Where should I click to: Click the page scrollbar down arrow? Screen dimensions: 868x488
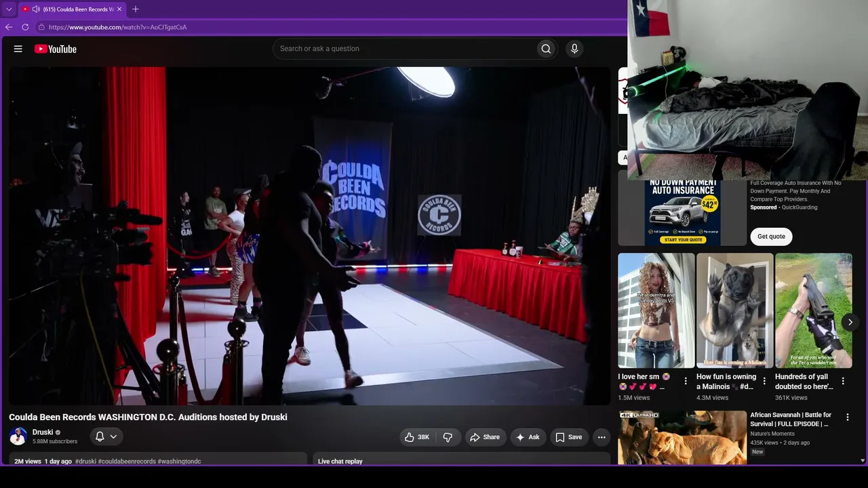pyautogui.click(x=863, y=461)
